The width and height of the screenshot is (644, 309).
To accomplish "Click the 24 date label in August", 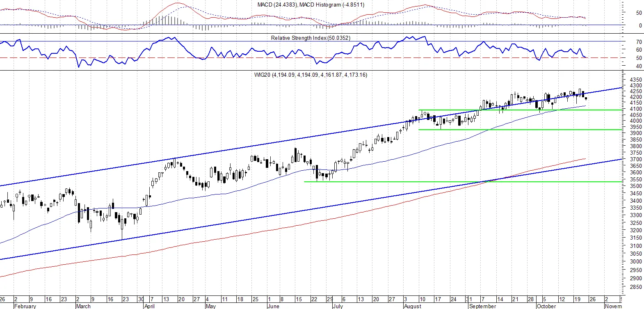I will [453, 299].
